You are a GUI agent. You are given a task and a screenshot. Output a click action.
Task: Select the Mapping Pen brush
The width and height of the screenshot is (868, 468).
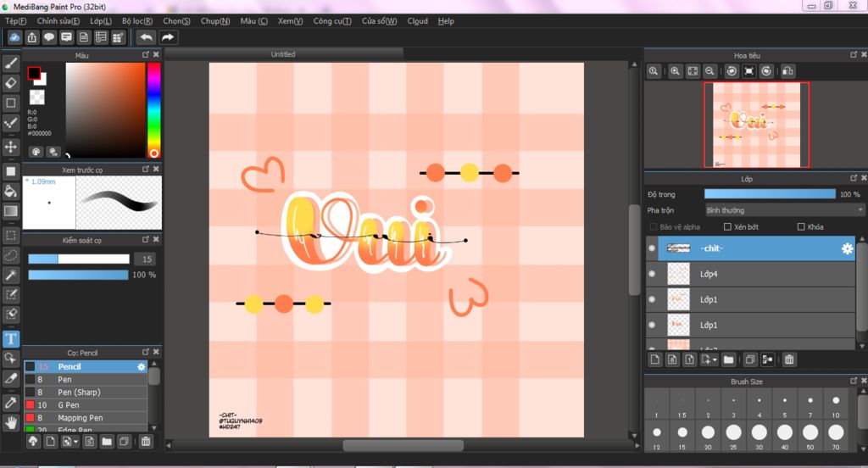tap(86, 418)
